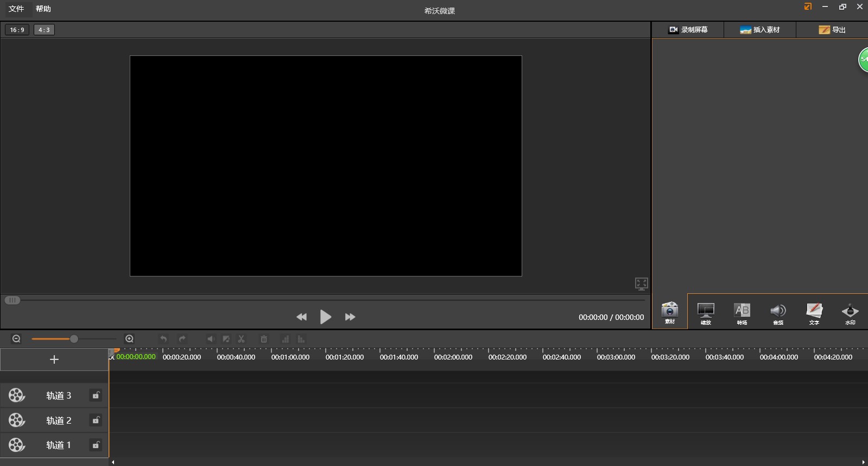Click the 00:03:00.000 ruler mark
The height and width of the screenshot is (466, 868).
(616, 357)
